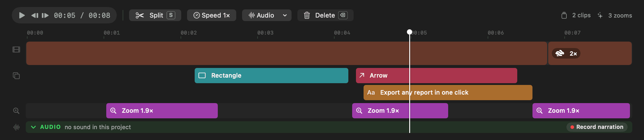Jump to the 00:02 ruler mark
Image resolution: width=644 pixels, height=140 pixels.
(189, 33)
